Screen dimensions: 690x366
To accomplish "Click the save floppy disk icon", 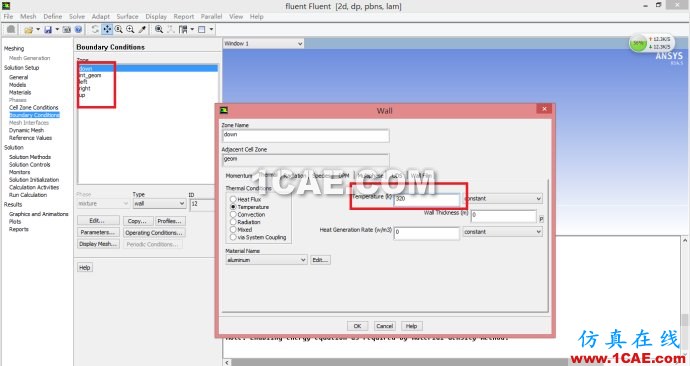I will pos(48,29).
